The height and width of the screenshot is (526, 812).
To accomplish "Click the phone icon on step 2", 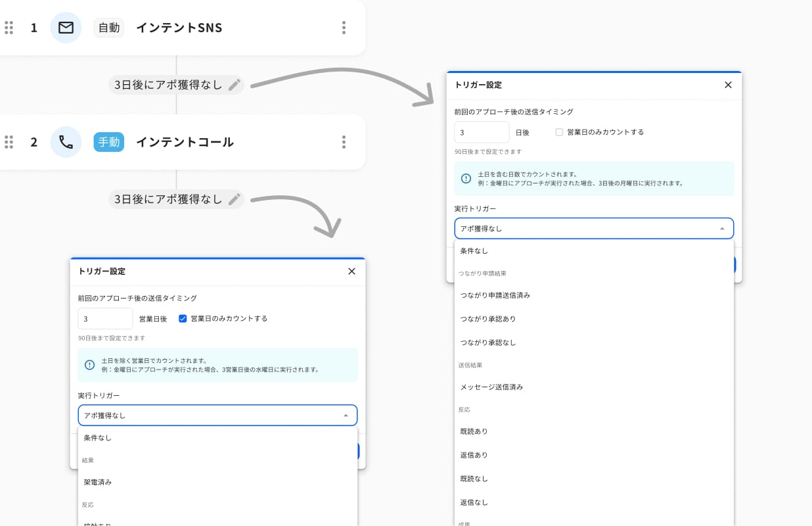I will tap(66, 142).
